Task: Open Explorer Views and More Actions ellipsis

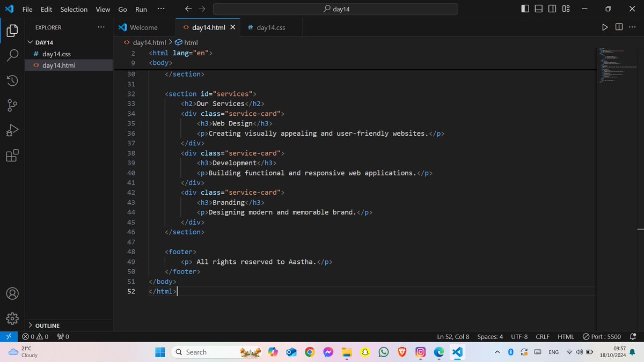Action: tap(101, 27)
